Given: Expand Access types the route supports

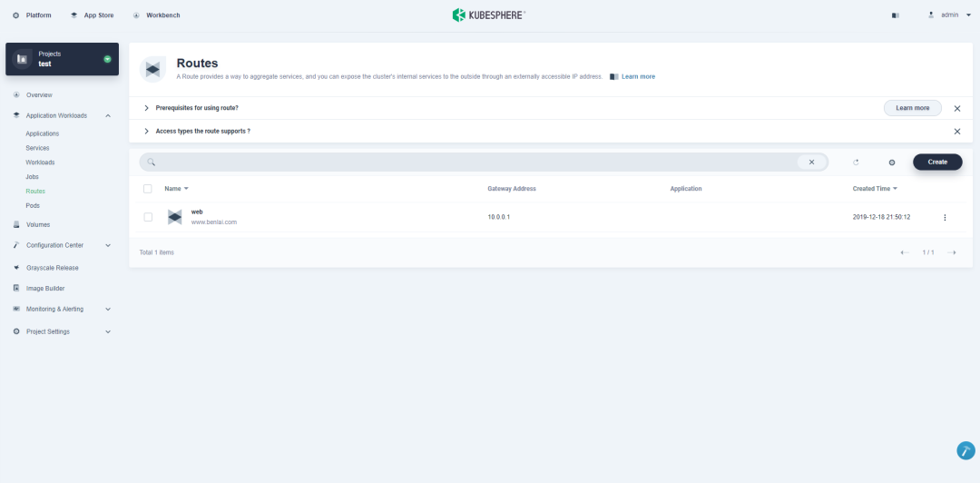Looking at the screenshot, I should point(147,132).
